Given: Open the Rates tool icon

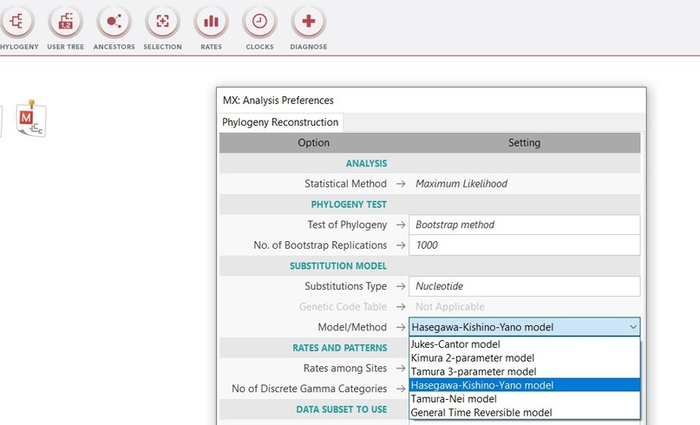Looking at the screenshot, I should tap(210, 22).
